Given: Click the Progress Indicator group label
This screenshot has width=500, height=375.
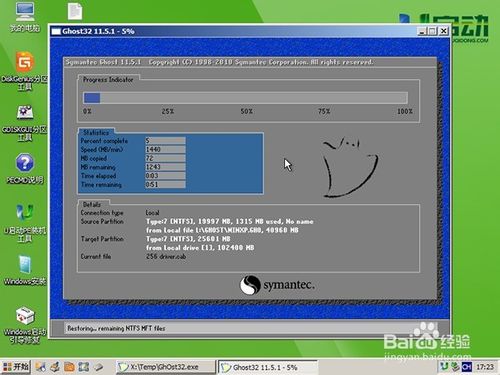Looking at the screenshot, I should pos(108,80).
